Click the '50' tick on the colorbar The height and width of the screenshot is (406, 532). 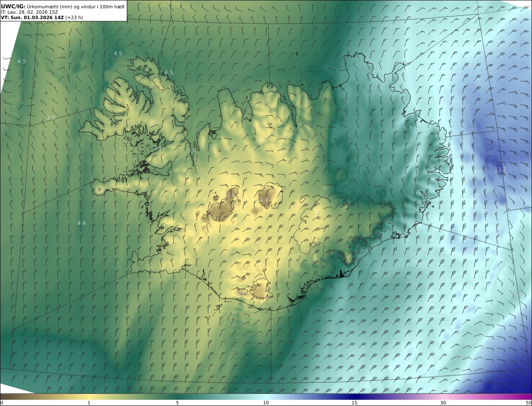point(528,403)
